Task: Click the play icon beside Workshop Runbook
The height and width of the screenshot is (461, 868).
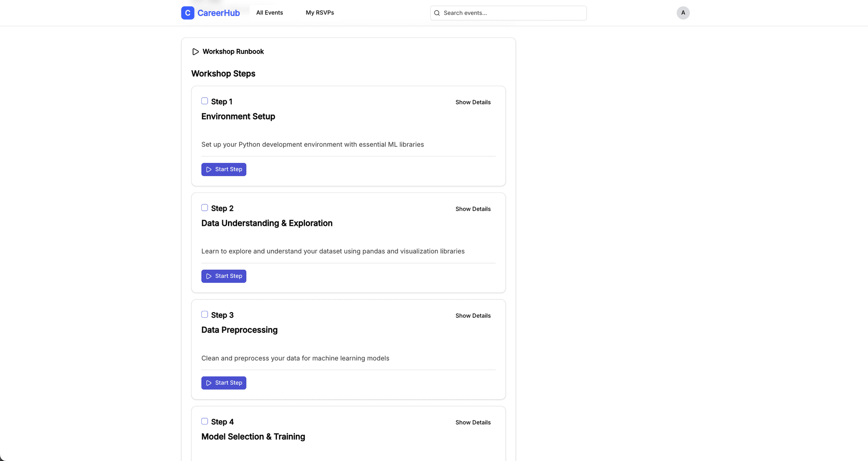Action: tap(195, 51)
